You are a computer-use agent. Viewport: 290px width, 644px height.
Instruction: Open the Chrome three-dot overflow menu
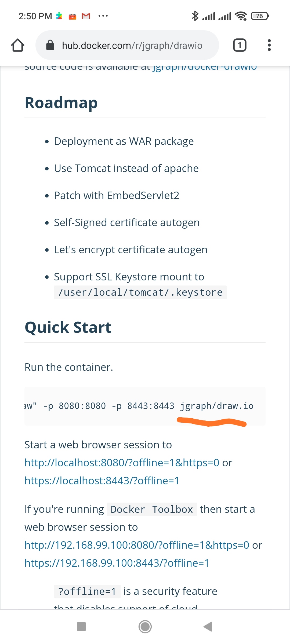coord(269,45)
